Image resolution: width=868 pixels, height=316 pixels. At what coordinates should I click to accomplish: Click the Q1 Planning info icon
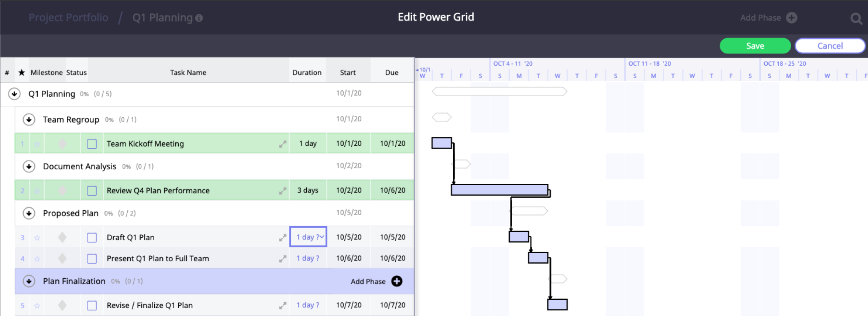(199, 18)
